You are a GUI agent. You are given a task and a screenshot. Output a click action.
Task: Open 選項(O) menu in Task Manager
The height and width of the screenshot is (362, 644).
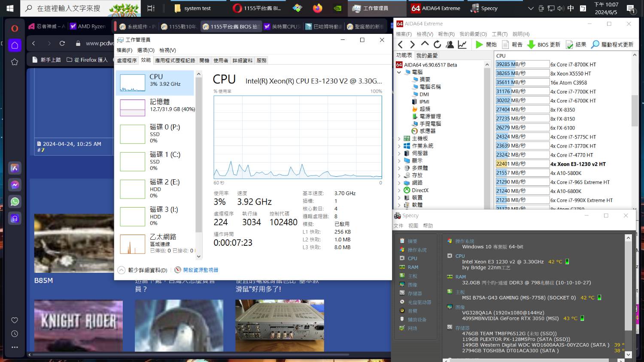click(146, 50)
